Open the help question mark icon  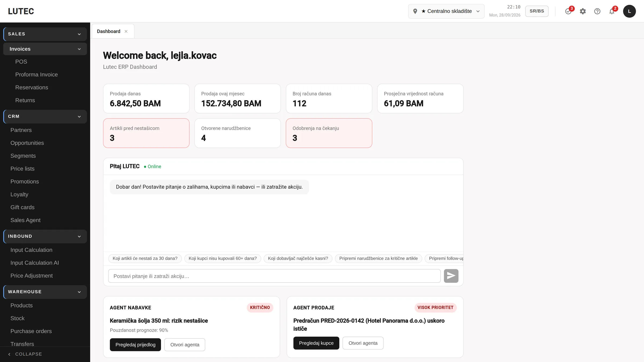[597, 11]
